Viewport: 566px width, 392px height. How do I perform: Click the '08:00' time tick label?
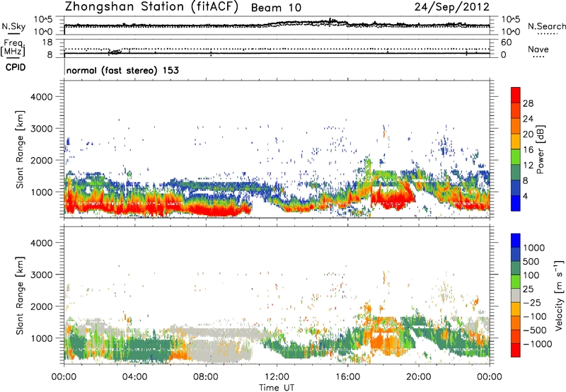(x=205, y=377)
